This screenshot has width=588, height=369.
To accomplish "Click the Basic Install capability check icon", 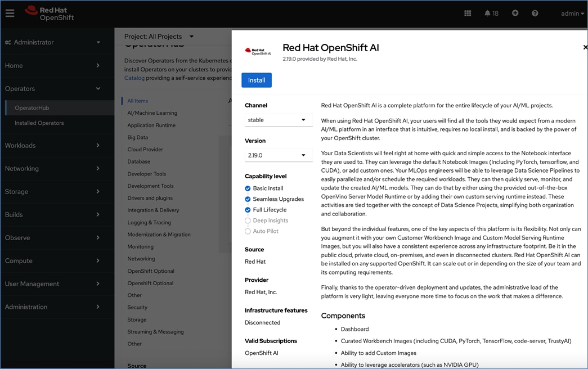I will (248, 188).
